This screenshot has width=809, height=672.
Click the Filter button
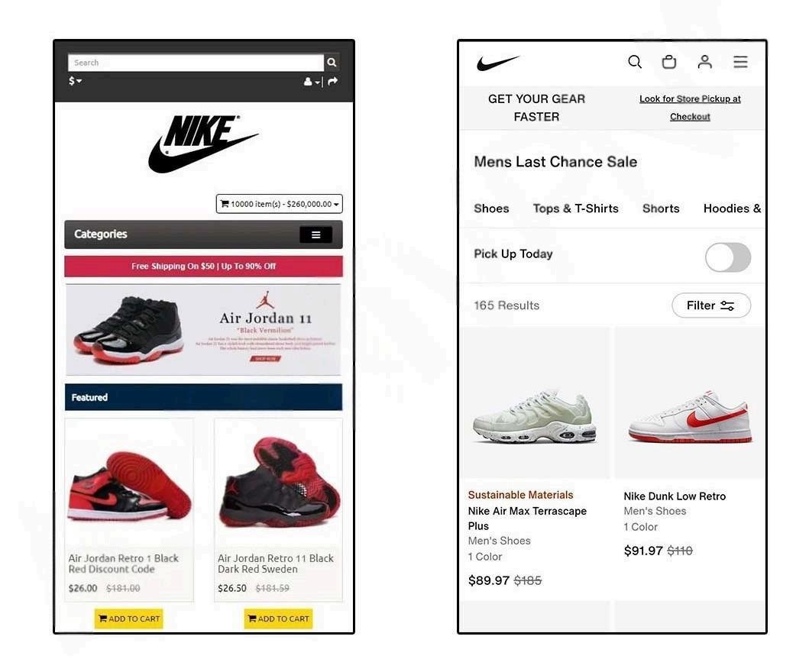(711, 305)
